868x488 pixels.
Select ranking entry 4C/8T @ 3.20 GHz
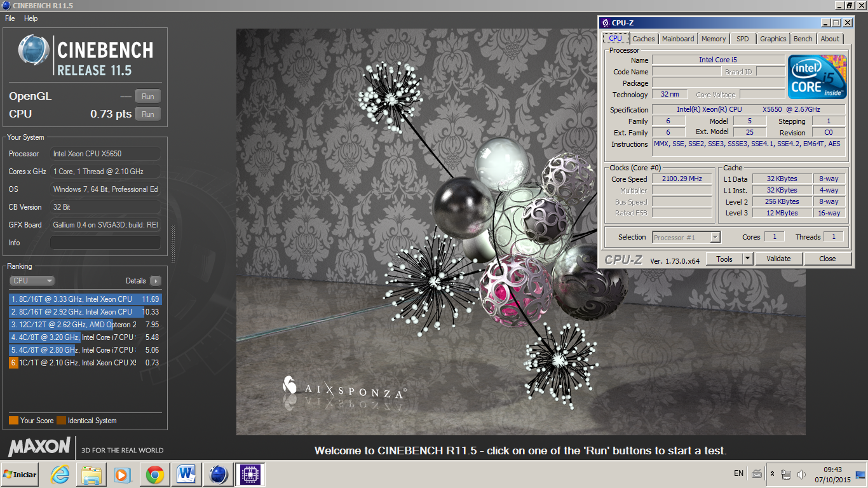85,337
